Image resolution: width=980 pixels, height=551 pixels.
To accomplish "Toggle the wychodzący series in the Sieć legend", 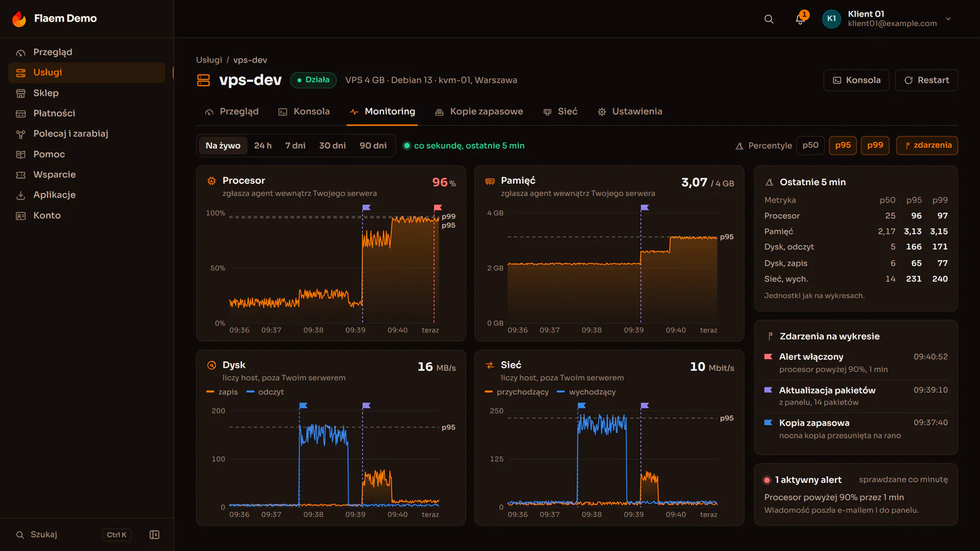I will [x=586, y=392].
